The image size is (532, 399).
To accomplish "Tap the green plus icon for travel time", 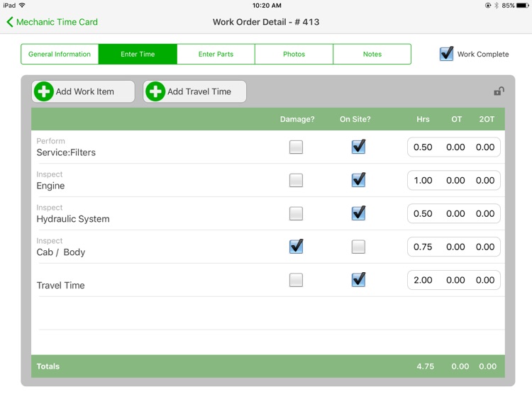I will tap(155, 91).
